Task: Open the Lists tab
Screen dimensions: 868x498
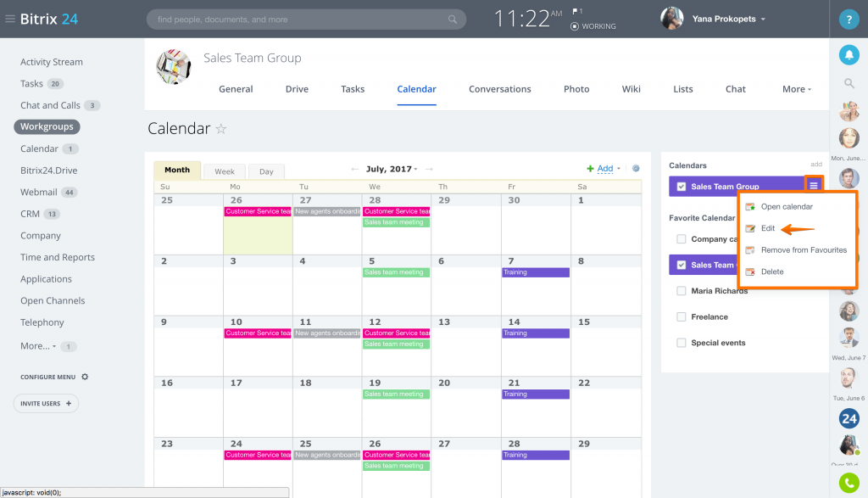Action: point(682,89)
